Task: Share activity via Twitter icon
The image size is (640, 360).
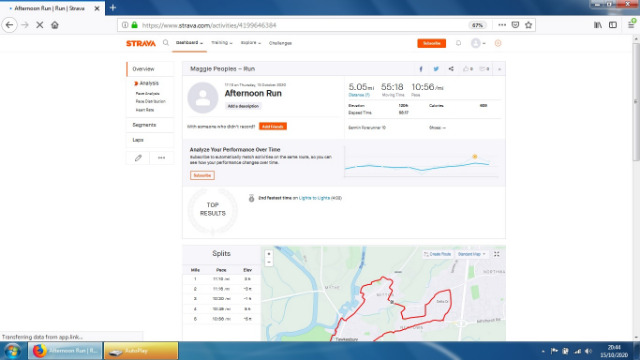Action: (436, 69)
